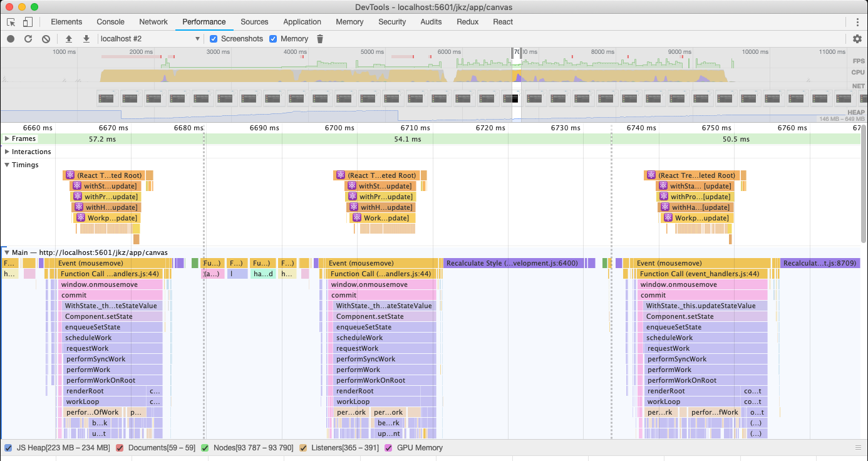Open the Network tab

[153, 22]
